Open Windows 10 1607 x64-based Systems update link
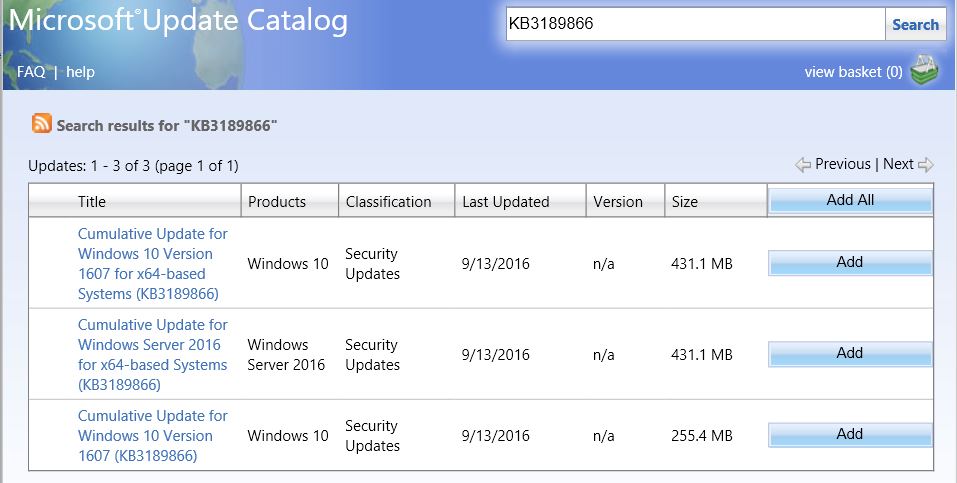 pyautogui.click(x=153, y=264)
